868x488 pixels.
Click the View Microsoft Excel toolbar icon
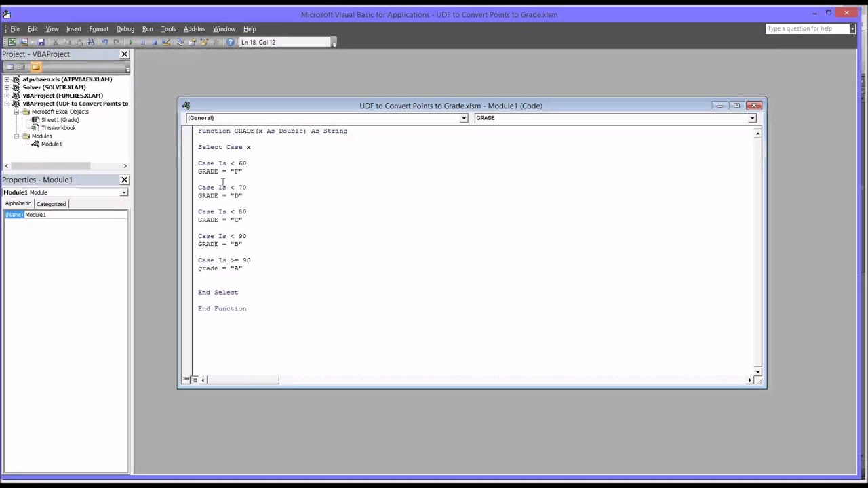coord(12,42)
